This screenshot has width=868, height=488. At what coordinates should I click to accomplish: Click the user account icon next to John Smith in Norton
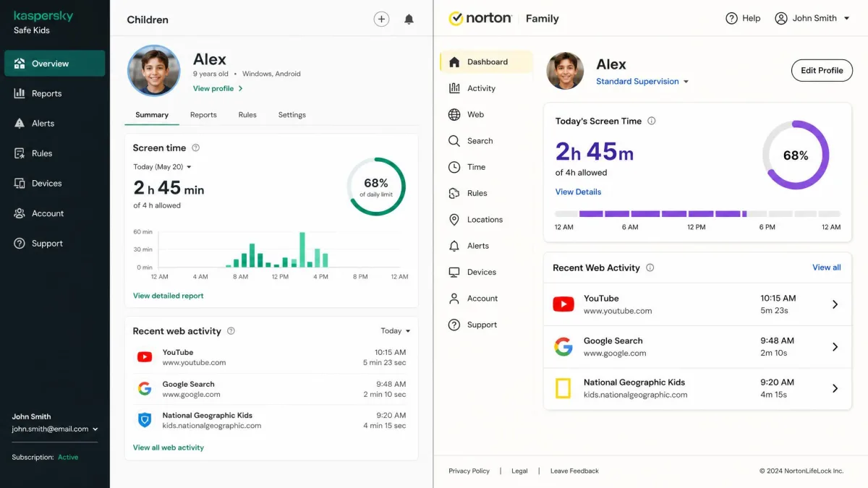781,18
